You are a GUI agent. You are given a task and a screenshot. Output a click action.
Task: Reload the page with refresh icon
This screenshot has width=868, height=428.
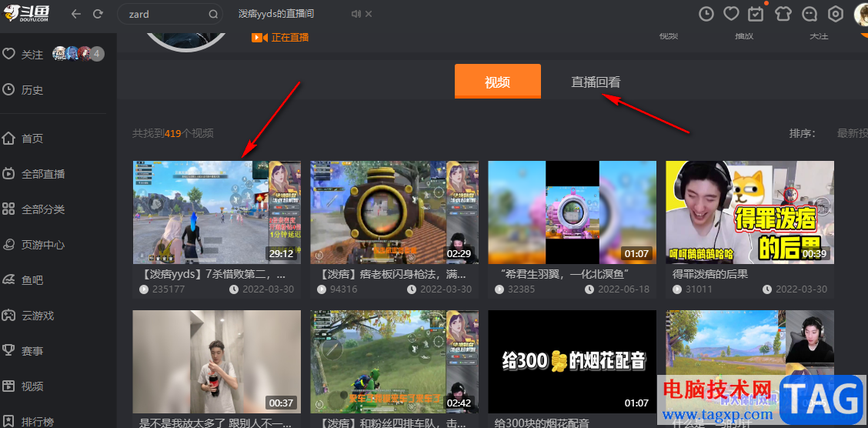pyautogui.click(x=98, y=15)
